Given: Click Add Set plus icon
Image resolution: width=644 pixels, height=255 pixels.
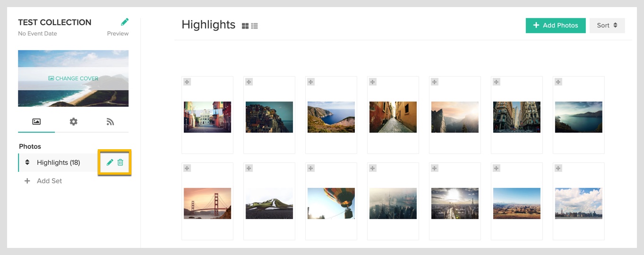Looking at the screenshot, I should point(27,181).
